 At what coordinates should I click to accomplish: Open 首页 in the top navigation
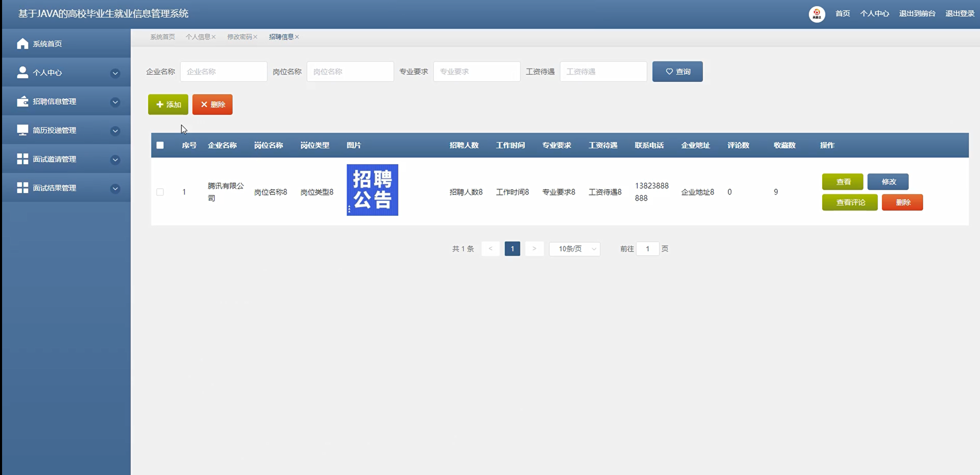point(843,14)
